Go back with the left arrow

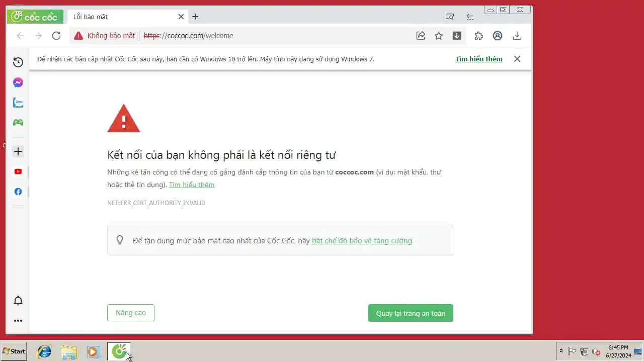20,36
